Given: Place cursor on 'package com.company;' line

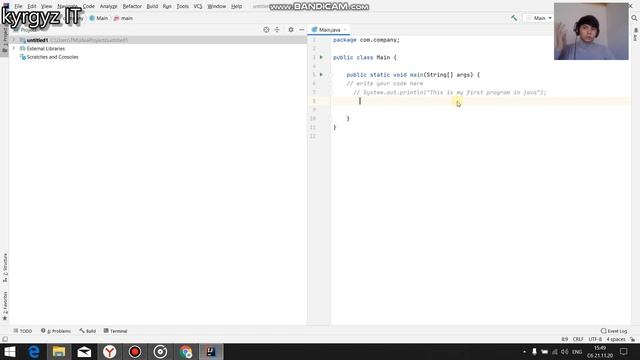Looking at the screenshot, I should coord(366,40).
